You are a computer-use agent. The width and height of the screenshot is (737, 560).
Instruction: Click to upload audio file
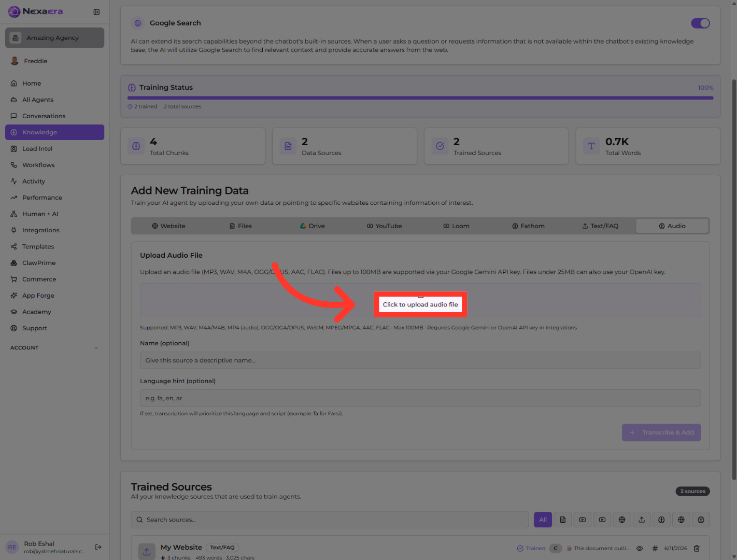pos(420,304)
